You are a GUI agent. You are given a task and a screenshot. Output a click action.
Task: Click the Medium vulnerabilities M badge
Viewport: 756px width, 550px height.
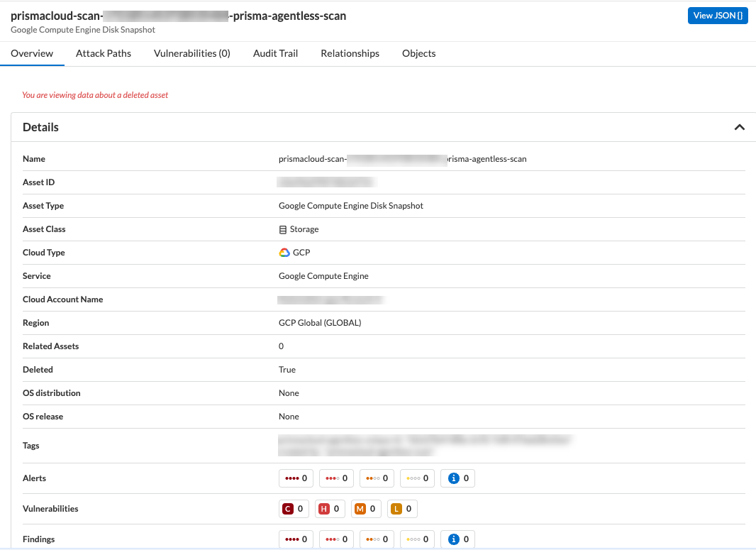[366, 509]
